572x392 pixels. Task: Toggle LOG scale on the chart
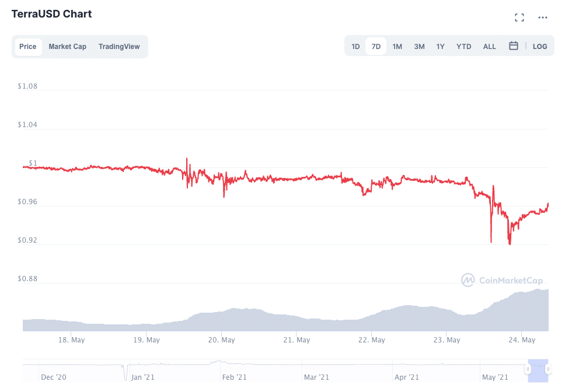(540, 47)
